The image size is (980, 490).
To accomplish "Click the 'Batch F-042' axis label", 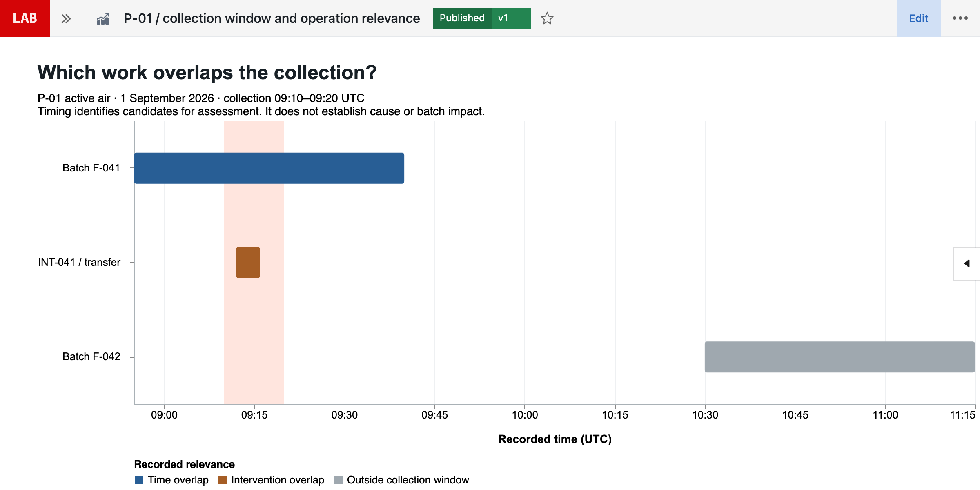I will (x=91, y=356).
